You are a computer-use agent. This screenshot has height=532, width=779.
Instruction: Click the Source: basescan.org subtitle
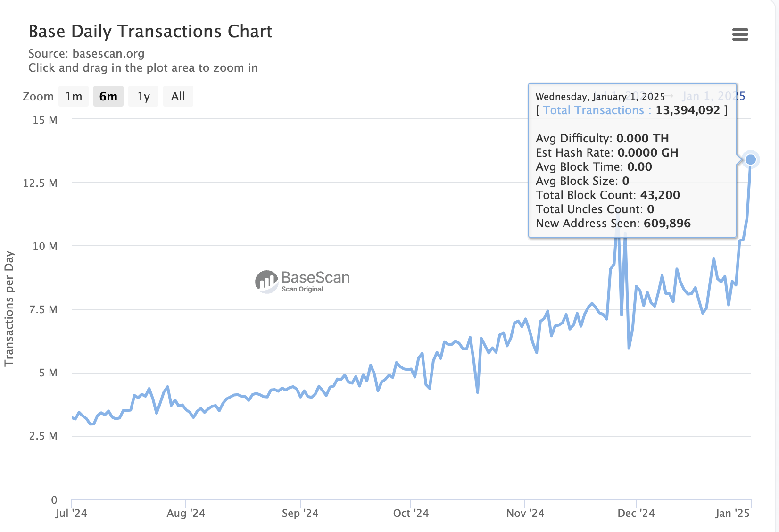(86, 53)
